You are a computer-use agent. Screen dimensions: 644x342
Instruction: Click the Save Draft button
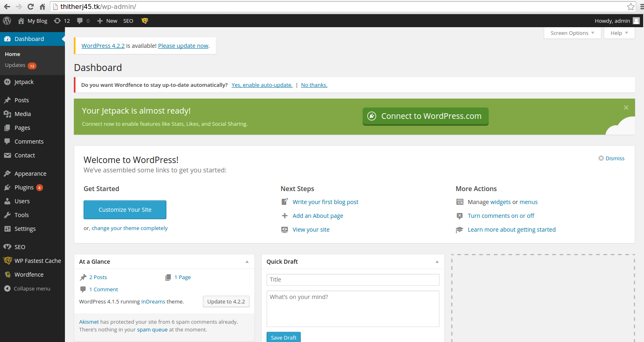pos(284,337)
